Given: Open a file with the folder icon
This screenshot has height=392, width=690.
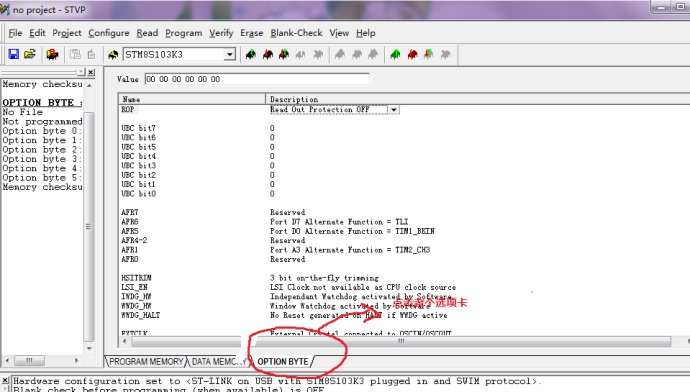Looking at the screenshot, I should click(29, 54).
